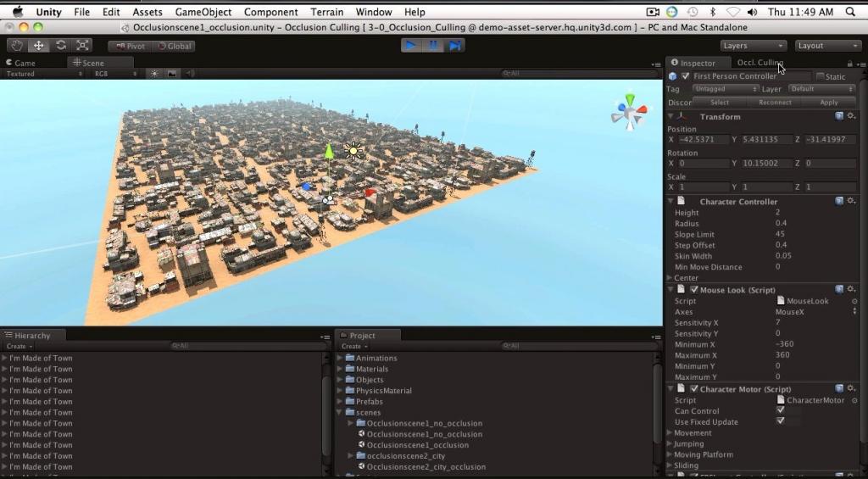The width and height of the screenshot is (868, 479).
Task: Open the Axes MouseX dropdown
Action: click(x=815, y=312)
